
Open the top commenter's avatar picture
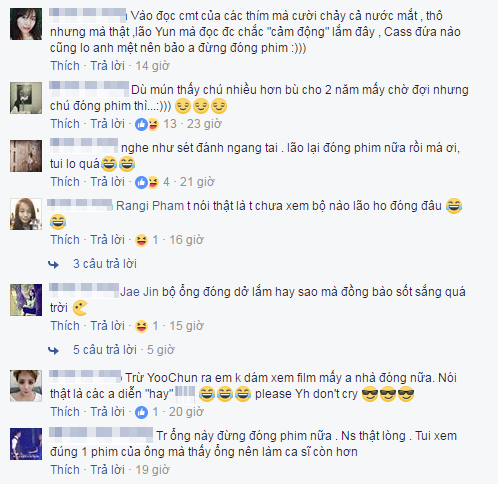coord(26,24)
